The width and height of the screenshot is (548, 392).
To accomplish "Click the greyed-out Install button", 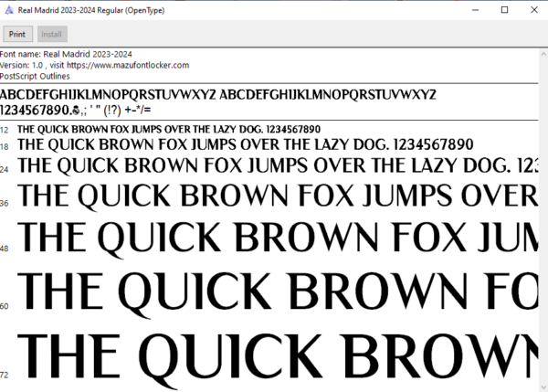I will click(x=52, y=35).
